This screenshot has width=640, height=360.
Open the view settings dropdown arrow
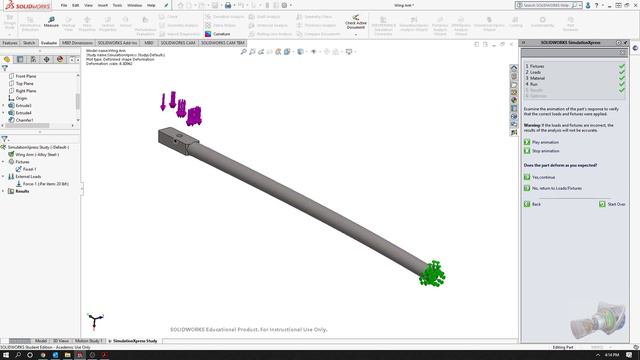355,52
